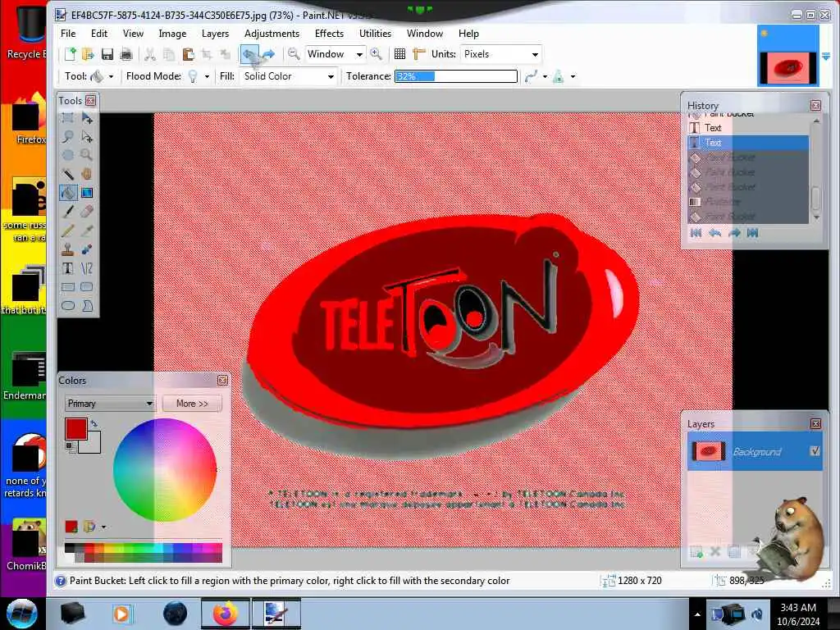Image resolution: width=840 pixels, height=630 pixels.
Task: Open the File menu
Action: coord(68,33)
